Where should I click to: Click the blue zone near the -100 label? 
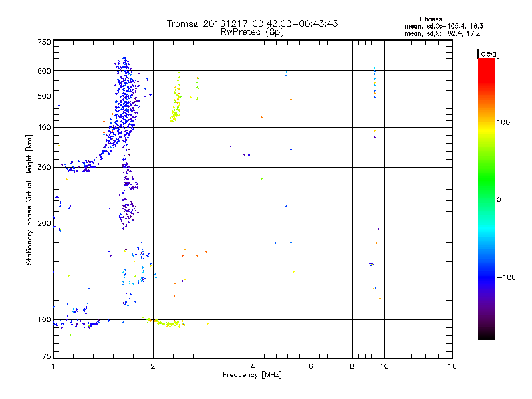coord(487,277)
